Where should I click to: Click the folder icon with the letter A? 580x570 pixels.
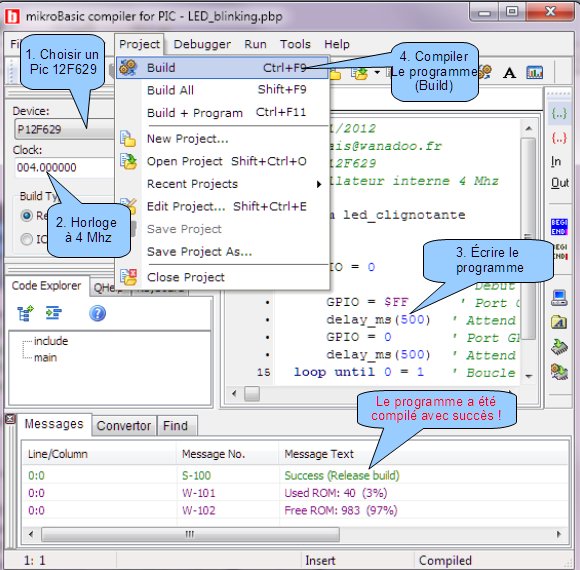coord(559,322)
